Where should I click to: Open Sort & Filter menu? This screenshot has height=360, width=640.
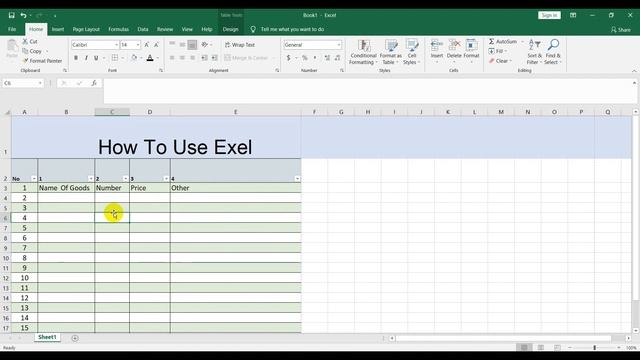coord(534,52)
